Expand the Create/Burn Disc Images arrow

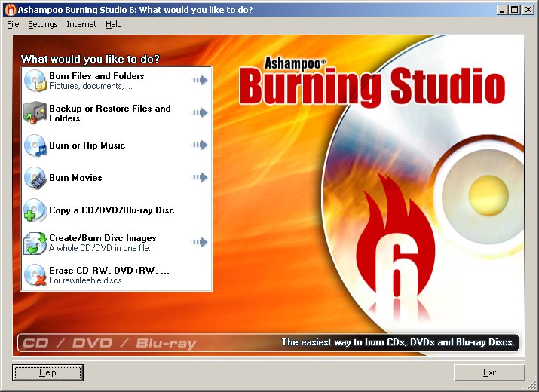pyautogui.click(x=199, y=243)
